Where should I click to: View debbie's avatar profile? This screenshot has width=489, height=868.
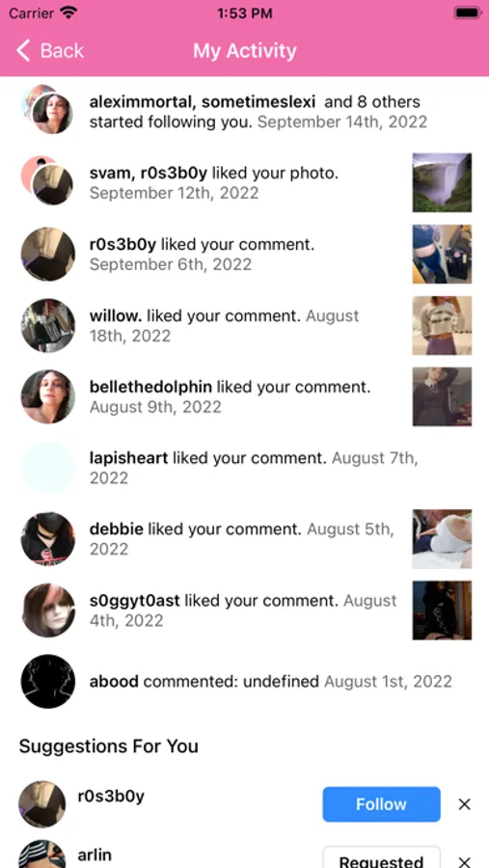47,538
